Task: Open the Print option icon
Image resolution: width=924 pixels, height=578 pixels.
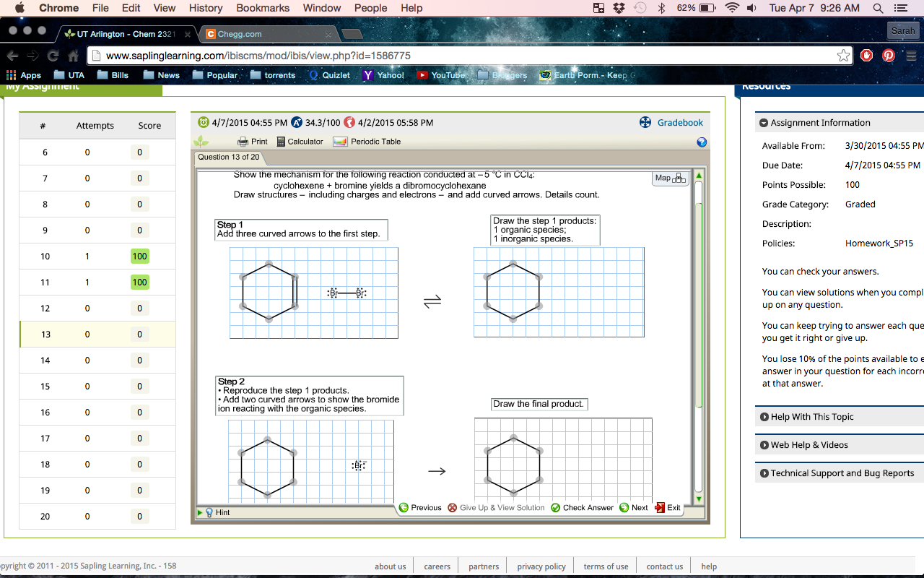Action: (243, 142)
